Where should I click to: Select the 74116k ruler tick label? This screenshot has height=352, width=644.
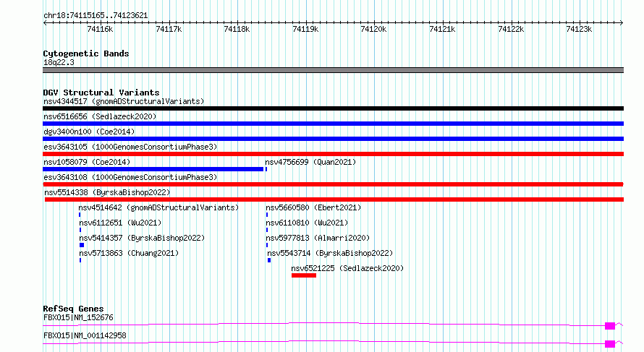[100, 29]
